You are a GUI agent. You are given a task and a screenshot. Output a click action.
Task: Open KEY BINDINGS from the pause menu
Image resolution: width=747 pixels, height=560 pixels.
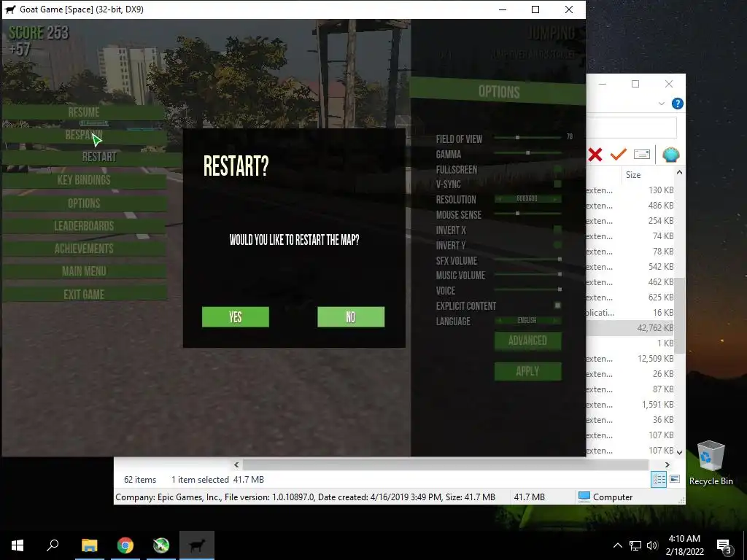tap(84, 180)
